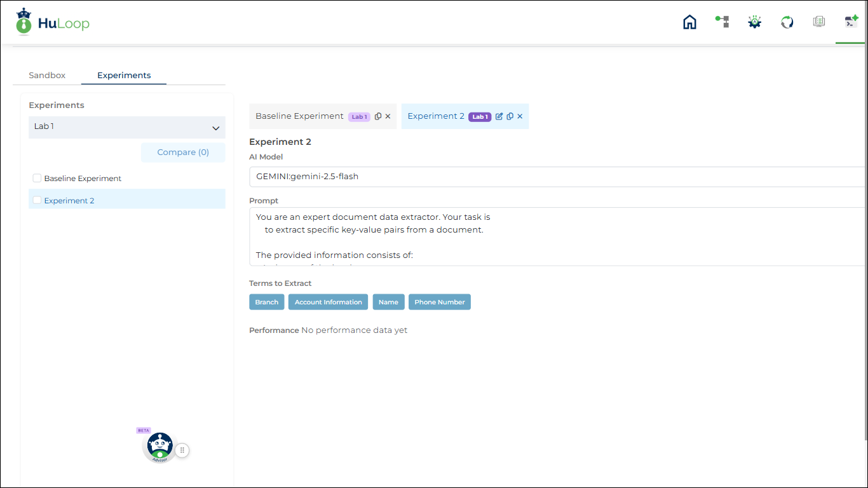Image resolution: width=868 pixels, height=488 pixels.
Task: Click the 'Terms to Extract' label
Action: pos(280,283)
